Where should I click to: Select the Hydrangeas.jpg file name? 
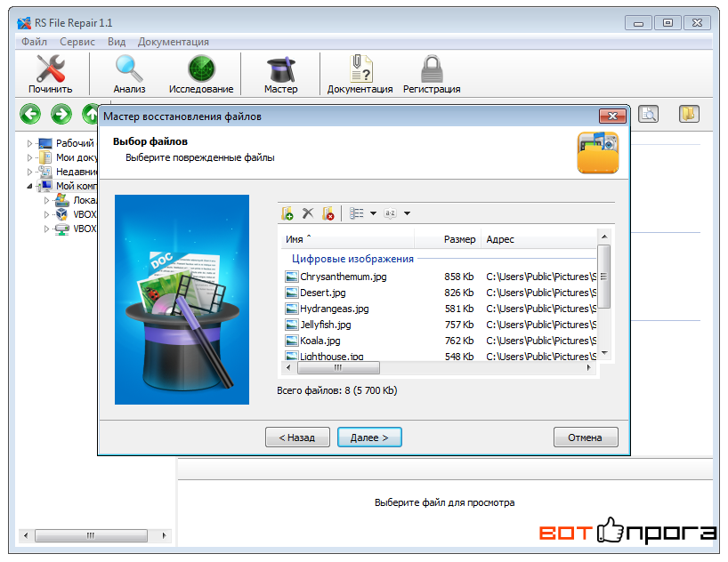[335, 309]
